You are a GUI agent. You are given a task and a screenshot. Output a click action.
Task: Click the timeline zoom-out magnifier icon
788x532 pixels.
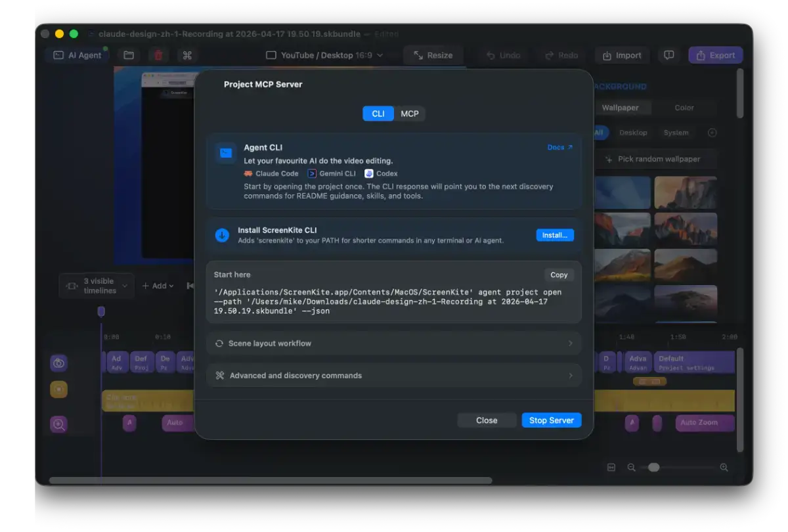tap(631, 467)
